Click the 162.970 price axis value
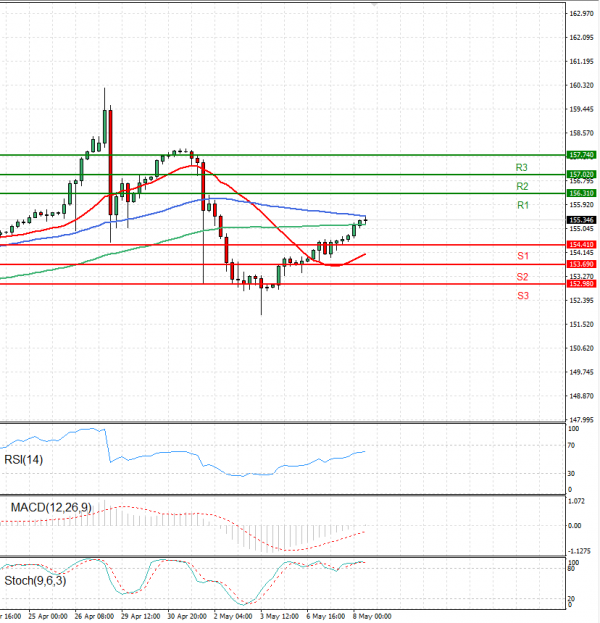The height and width of the screenshot is (623, 600). tap(581, 14)
